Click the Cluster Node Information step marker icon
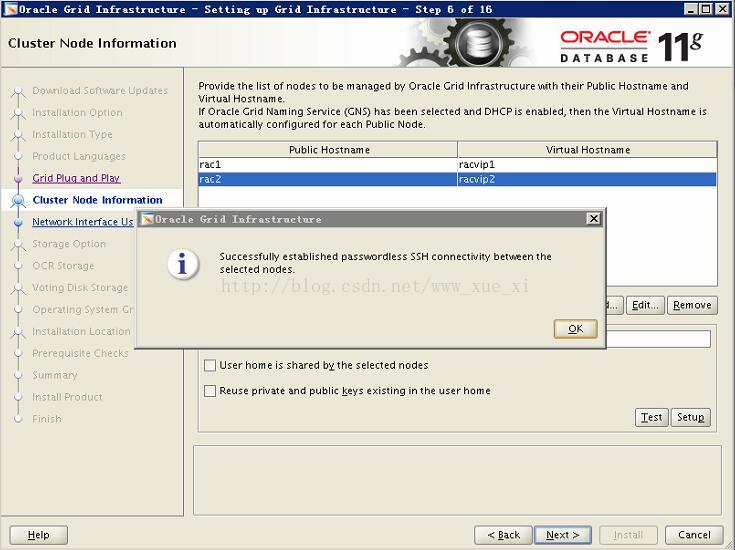 [18, 201]
